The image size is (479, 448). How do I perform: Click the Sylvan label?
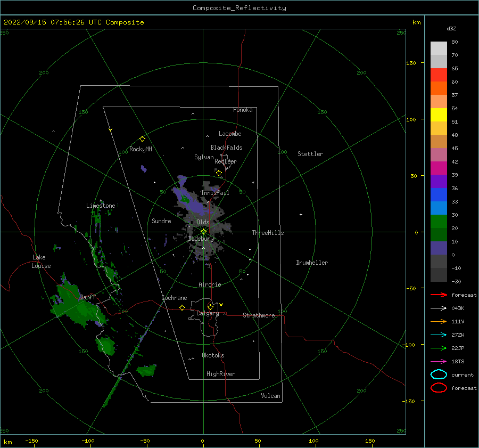click(204, 157)
